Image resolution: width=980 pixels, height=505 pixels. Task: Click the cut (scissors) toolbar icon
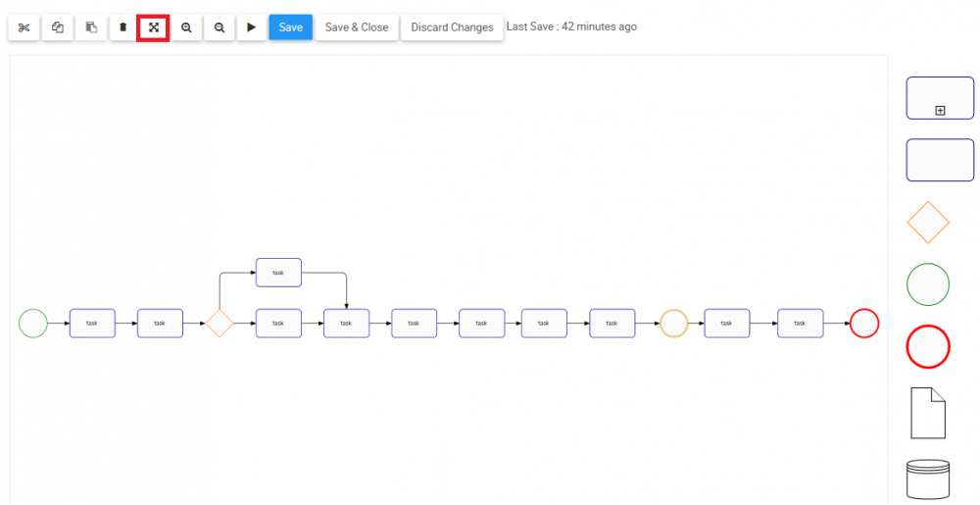tap(24, 27)
